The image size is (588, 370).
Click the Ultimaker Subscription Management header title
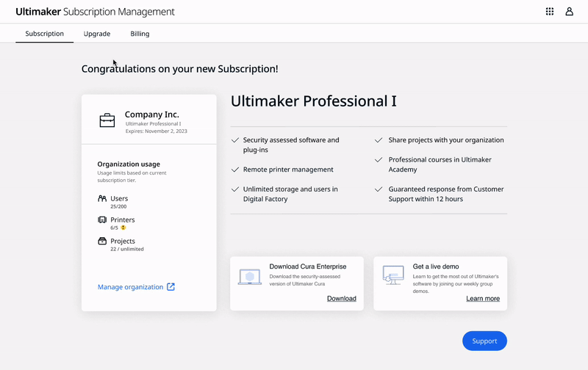(96, 12)
